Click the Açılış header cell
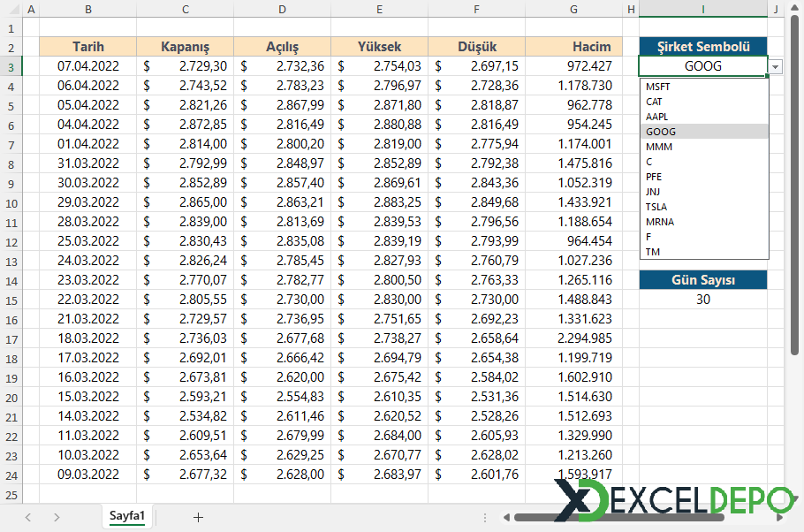The width and height of the screenshot is (804, 532). click(x=283, y=47)
